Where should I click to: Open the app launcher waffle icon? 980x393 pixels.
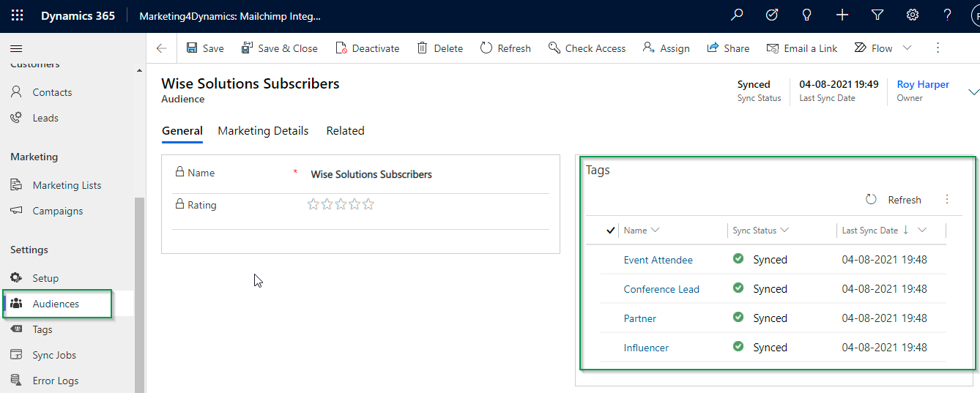point(17,15)
